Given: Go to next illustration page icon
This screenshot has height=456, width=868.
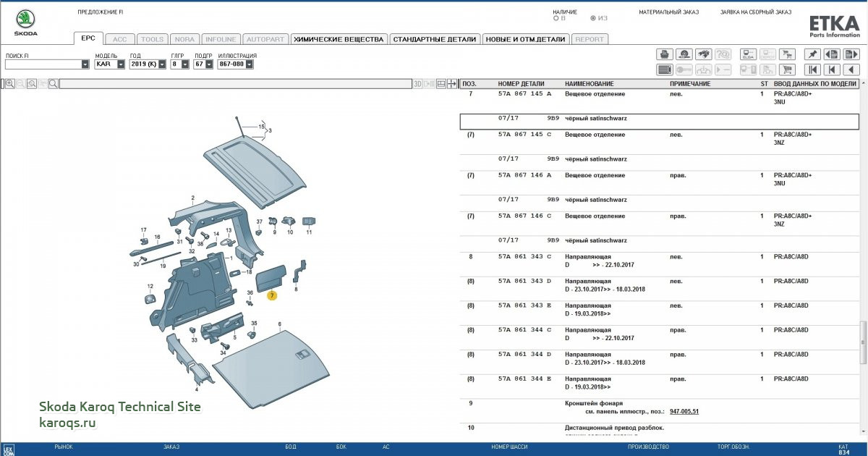Looking at the screenshot, I should click(851, 54).
